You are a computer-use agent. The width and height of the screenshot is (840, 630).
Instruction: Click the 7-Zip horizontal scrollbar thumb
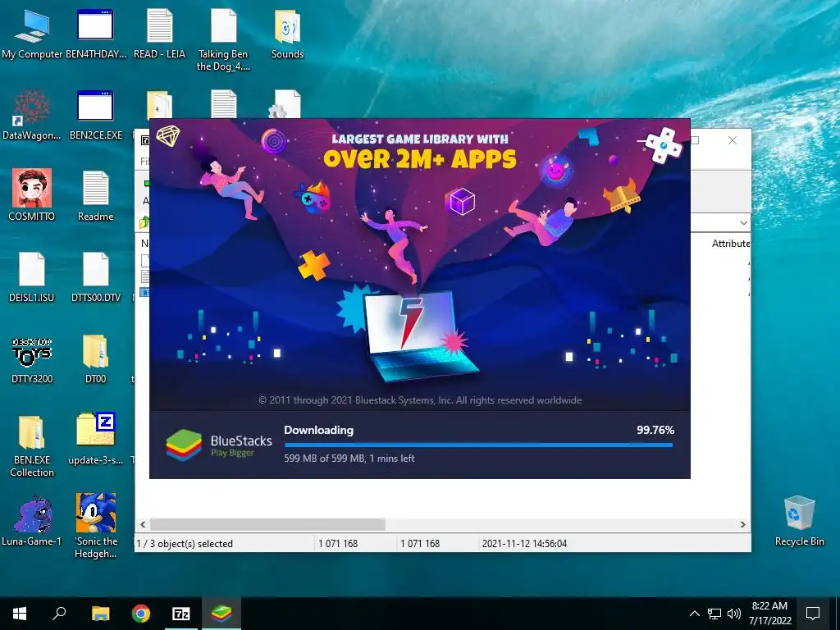[267, 524]
